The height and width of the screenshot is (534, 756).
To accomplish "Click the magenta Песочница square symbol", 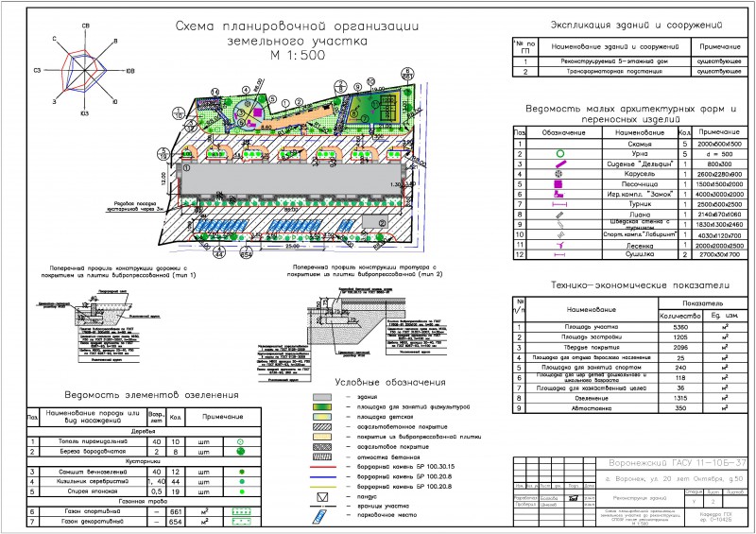I will [x=558, y=183].
